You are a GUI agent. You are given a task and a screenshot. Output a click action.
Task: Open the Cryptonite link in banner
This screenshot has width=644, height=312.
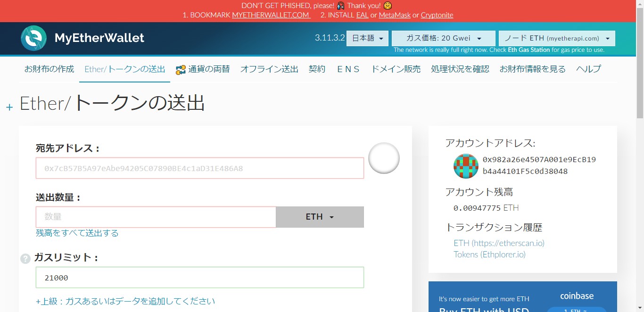point(437,15)
